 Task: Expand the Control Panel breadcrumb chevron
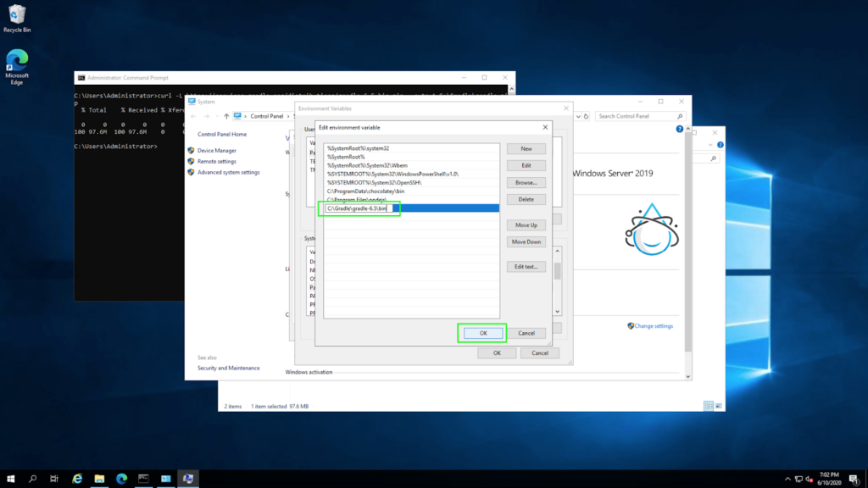tap(287, 116)
